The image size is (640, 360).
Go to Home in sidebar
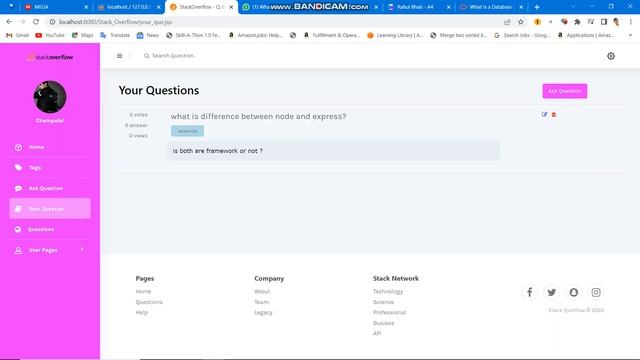pos(50,147)
